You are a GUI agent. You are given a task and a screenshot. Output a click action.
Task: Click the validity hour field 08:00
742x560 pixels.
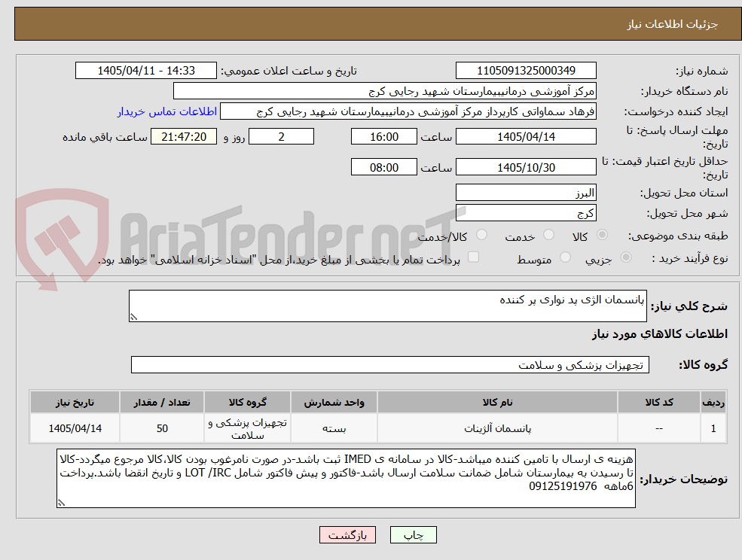point(383,167)
